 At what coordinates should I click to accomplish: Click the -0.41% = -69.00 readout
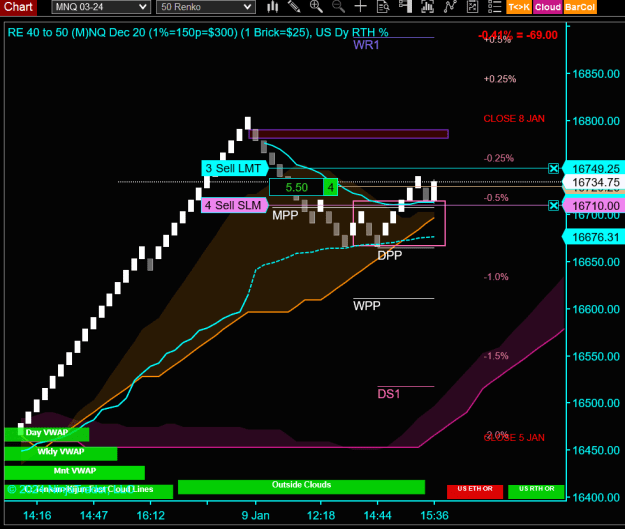coord(518,35)
